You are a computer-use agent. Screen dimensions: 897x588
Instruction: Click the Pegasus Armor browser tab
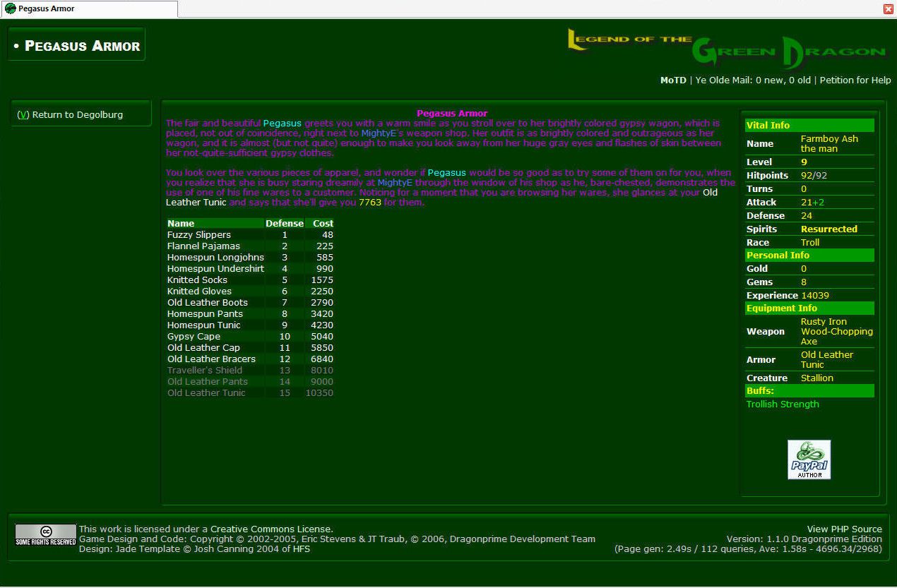tap(88, 9)
